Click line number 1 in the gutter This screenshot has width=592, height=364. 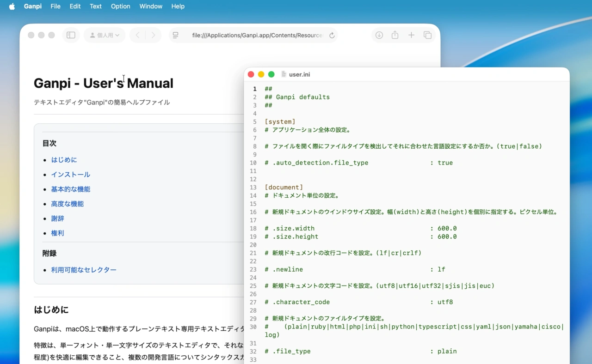[254, 89]
